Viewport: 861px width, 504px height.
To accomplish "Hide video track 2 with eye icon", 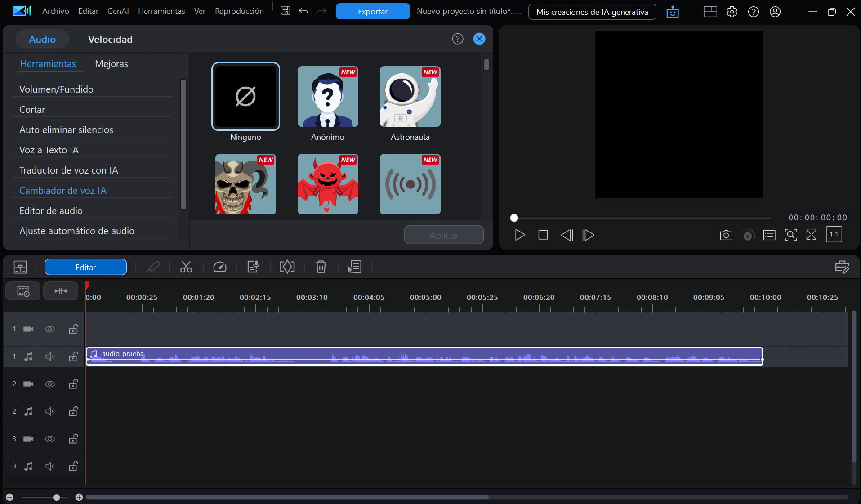I will tap(50, 384).
